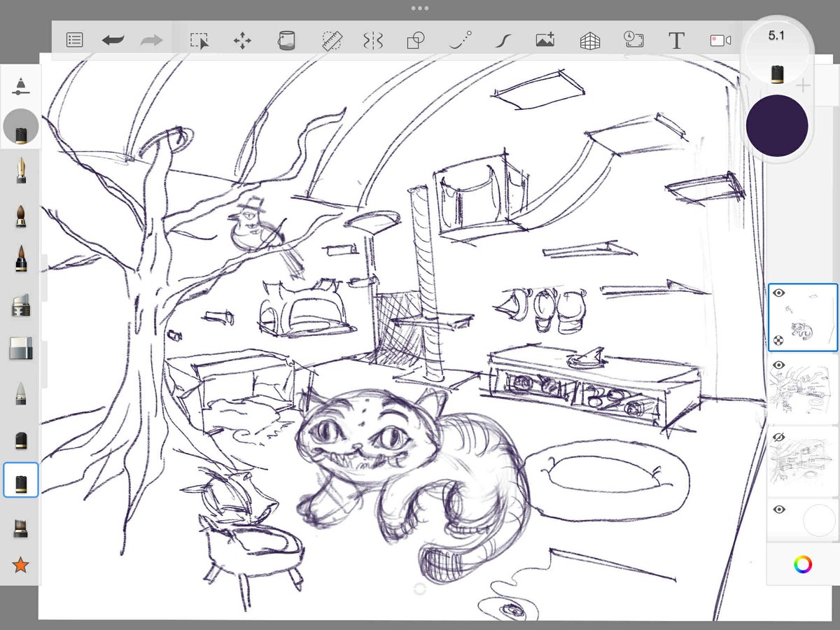Choose the Fountain Pen tool
Image resolution: width=840 pixels, height=630 pixels.
[x=20, y=171]
